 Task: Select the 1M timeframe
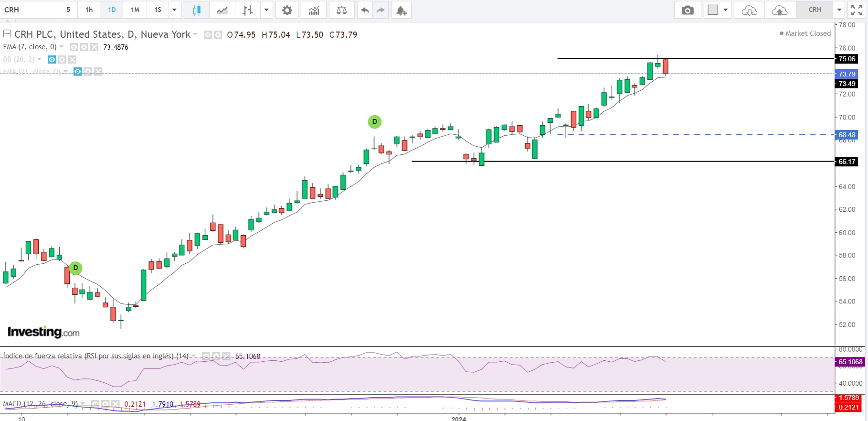click(x=135, y=10)
